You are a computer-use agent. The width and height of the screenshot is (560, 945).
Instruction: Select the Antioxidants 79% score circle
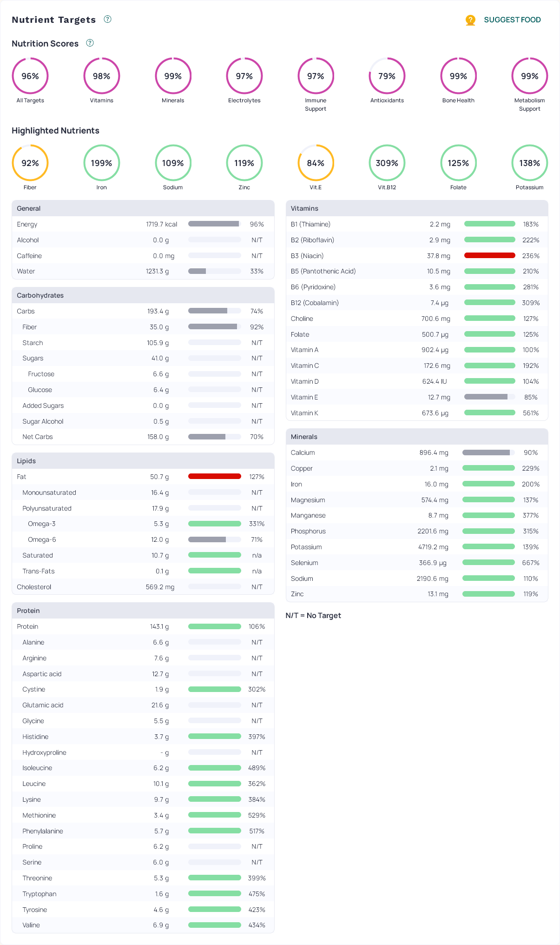(x=387, y=76)
